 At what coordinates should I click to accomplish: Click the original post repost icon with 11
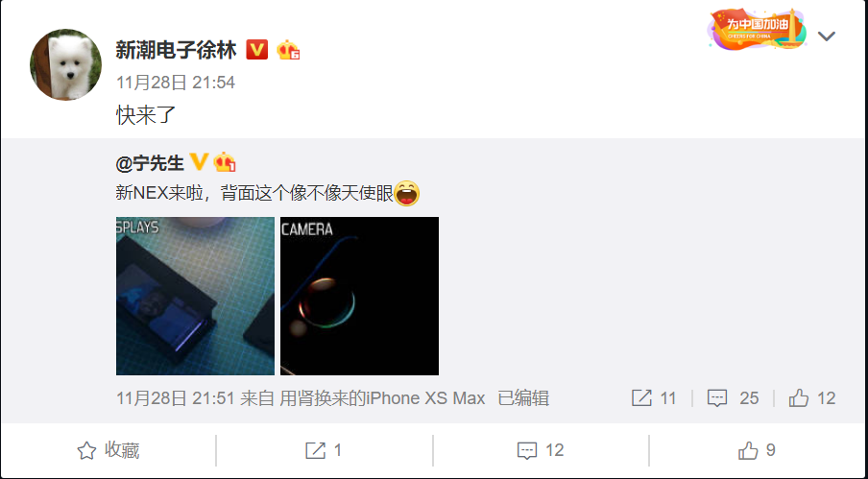654,398
